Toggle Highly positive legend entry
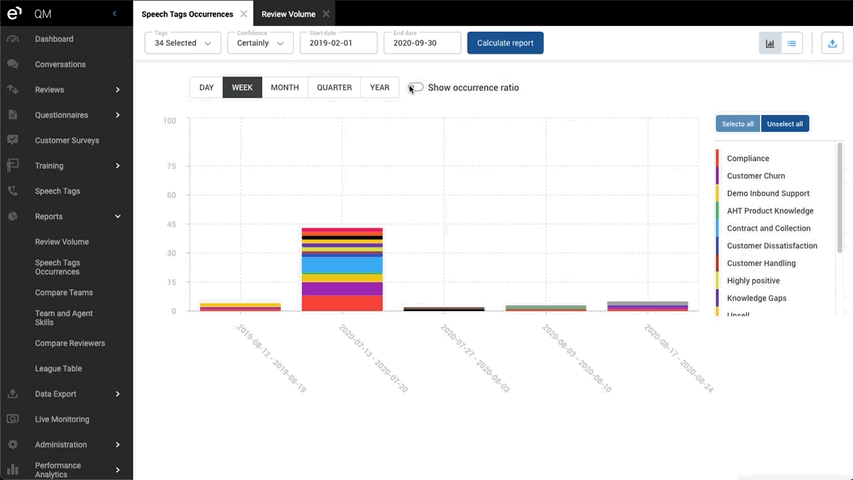The height and width of the screenshot is (480, 853). click(753, 280)
